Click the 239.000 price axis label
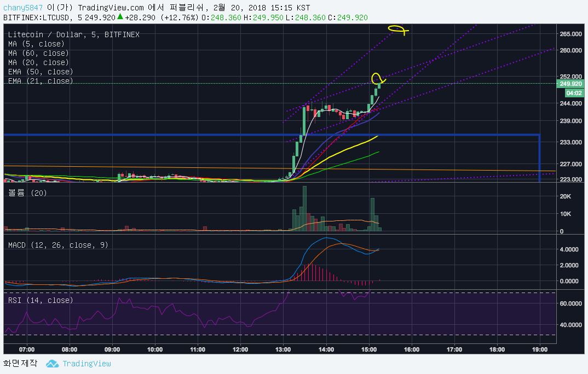 point(570,121)
